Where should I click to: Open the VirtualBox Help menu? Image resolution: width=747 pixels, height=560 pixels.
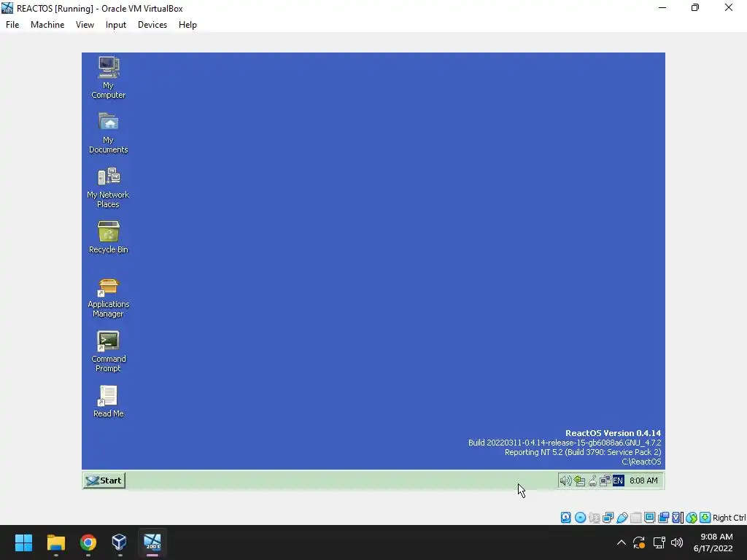[187, 25]
